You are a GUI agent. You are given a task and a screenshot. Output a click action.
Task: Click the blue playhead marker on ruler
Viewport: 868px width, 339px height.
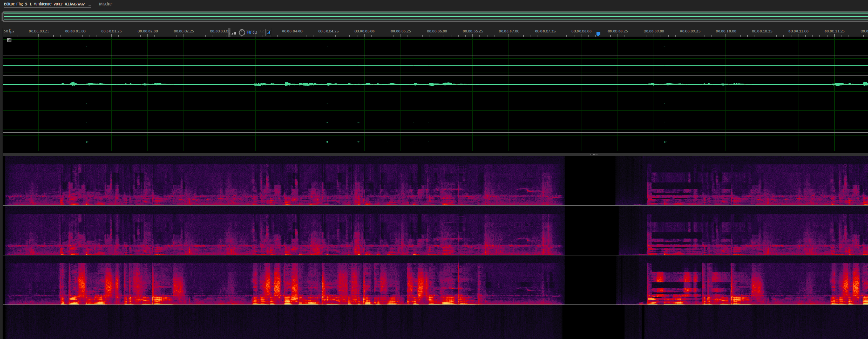598,34
